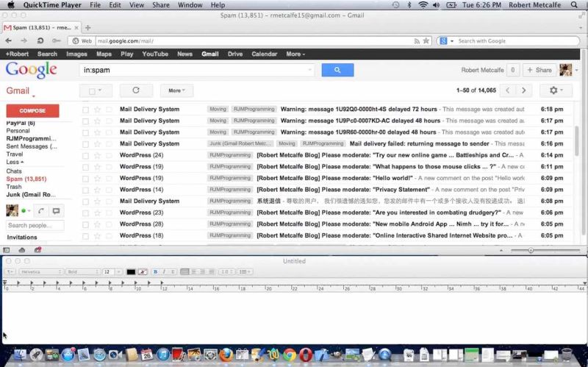Viewport: 588px width, 367px height.
Task: Expand the search options arrow in Gmail search
Action: pos(309,70)
